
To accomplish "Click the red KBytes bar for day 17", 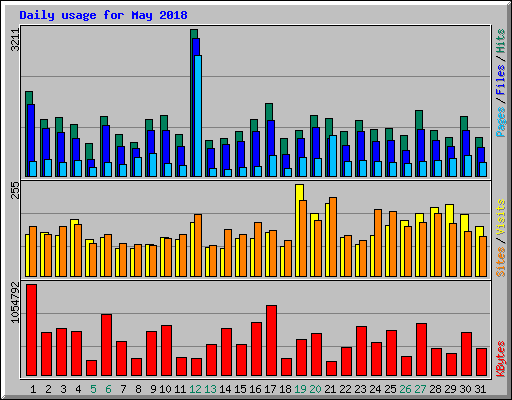I will coord(271,341).
